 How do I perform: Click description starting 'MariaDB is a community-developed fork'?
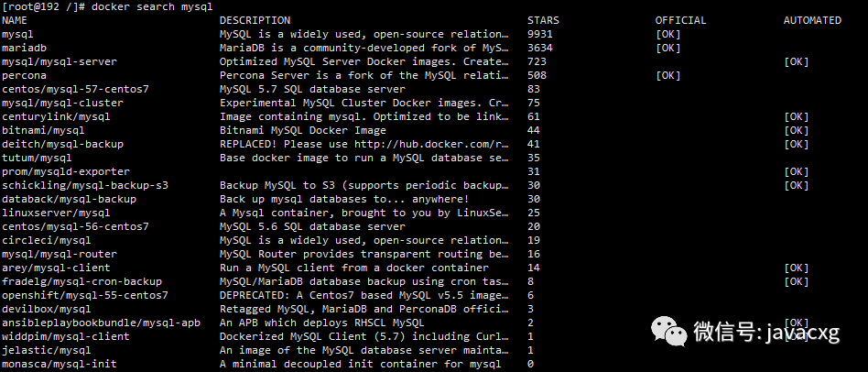363,49
